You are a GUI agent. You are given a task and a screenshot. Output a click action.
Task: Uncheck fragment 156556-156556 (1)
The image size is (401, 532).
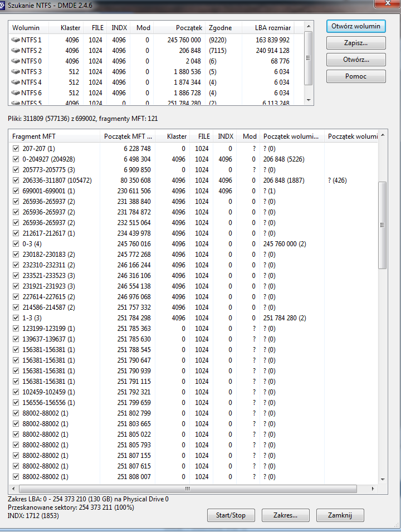16,402
